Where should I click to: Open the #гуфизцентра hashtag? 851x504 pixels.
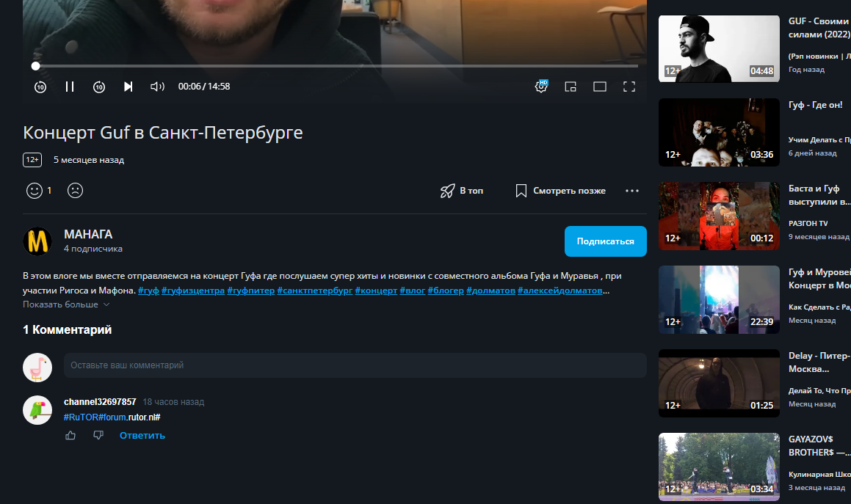192,291
